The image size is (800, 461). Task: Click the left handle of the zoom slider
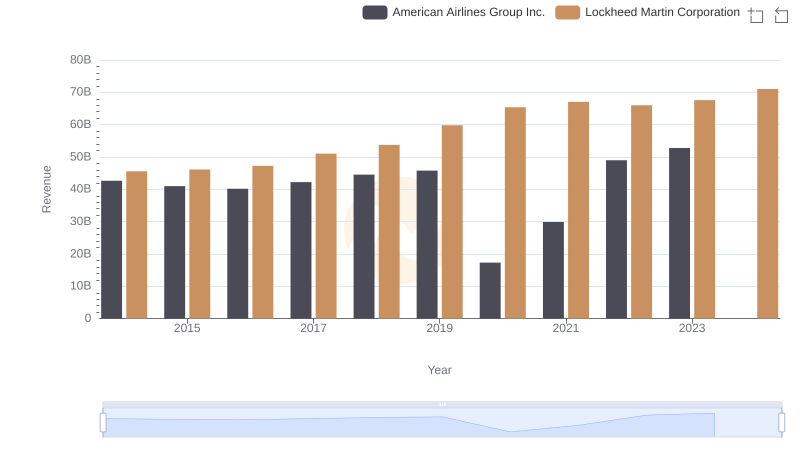coord(103,423)
